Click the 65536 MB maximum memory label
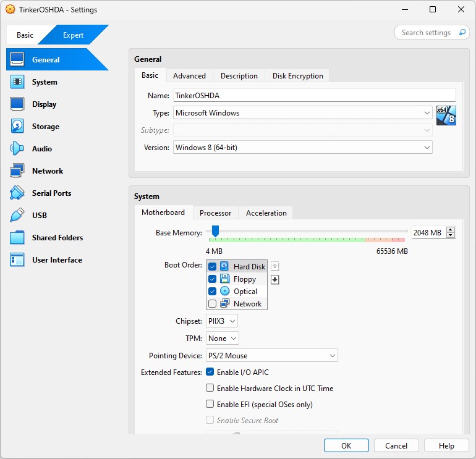The height and width of the screenshot is (459, 476). [392, 251]
